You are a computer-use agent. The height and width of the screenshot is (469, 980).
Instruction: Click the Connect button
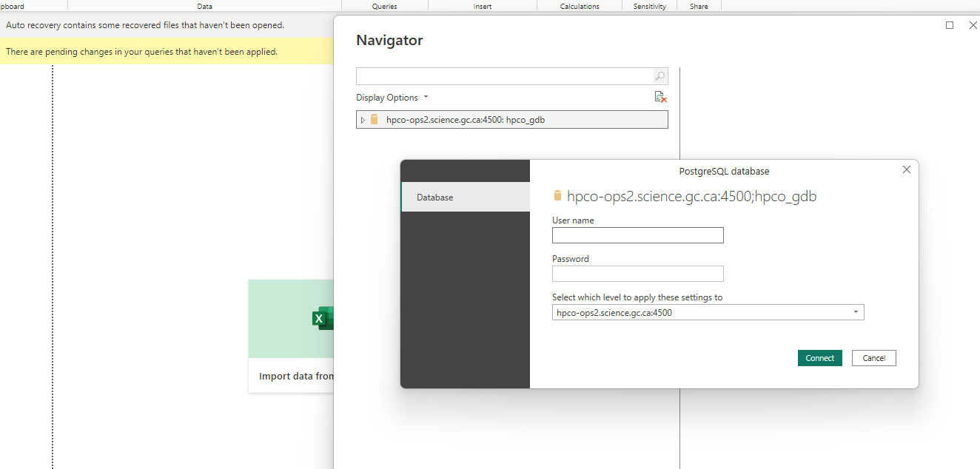(x=819, y=358)
